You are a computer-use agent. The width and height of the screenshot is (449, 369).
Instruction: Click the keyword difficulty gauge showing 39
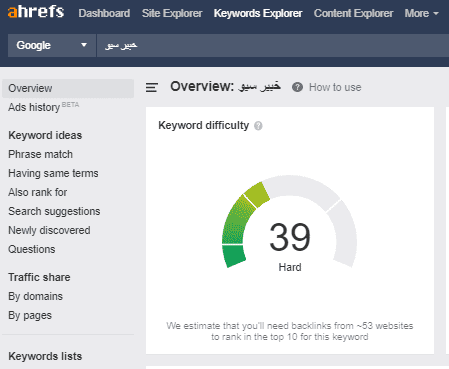point(289,224)
